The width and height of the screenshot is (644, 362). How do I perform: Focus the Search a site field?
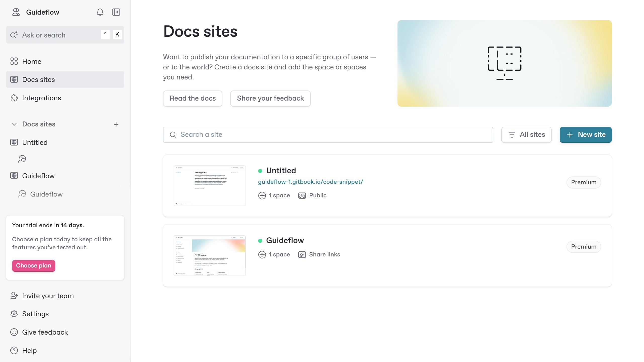[328, 134]
